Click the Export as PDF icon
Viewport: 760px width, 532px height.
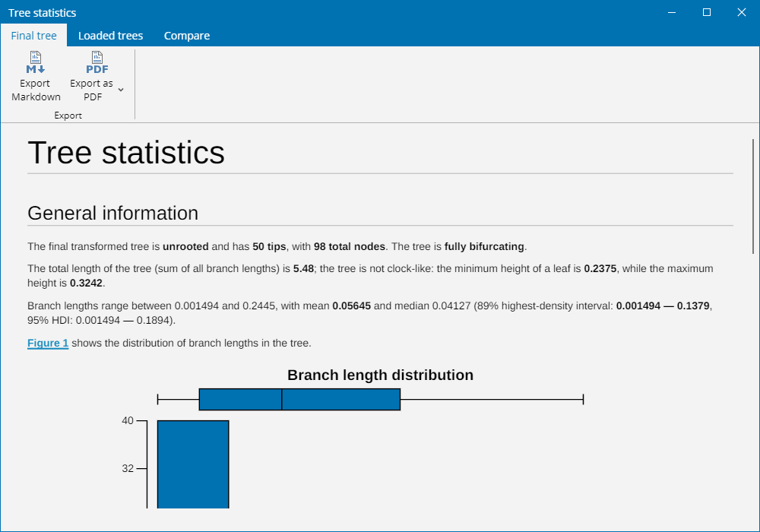[97, 62]
